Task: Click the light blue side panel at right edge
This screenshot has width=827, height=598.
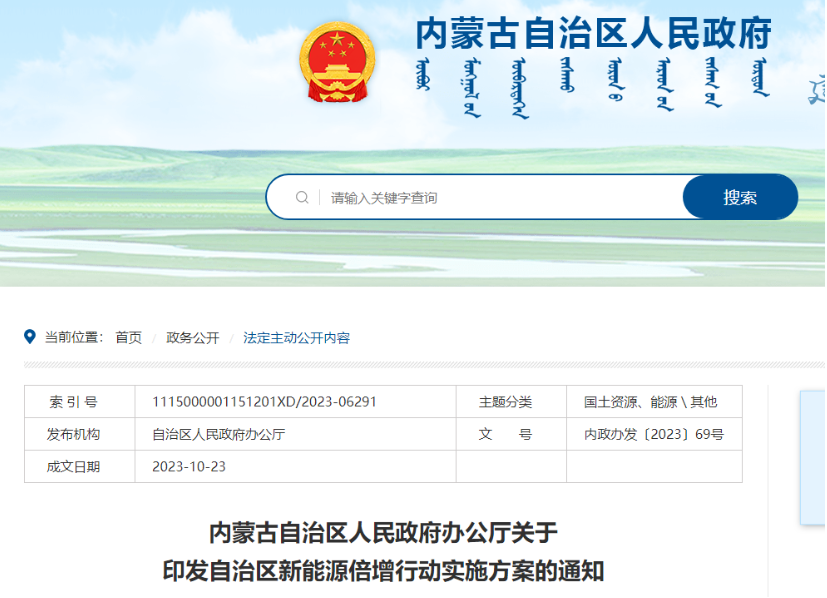Action: click(x=812, y=457)
